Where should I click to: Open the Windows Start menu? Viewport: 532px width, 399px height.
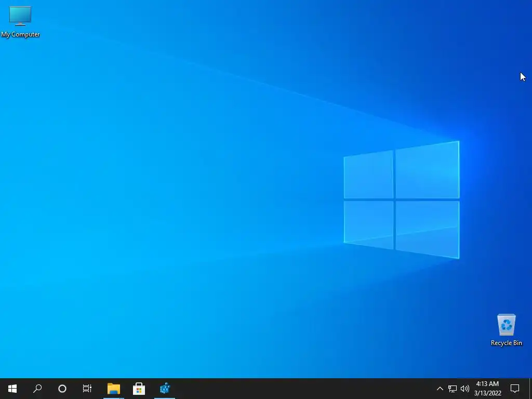coord(12,389)
